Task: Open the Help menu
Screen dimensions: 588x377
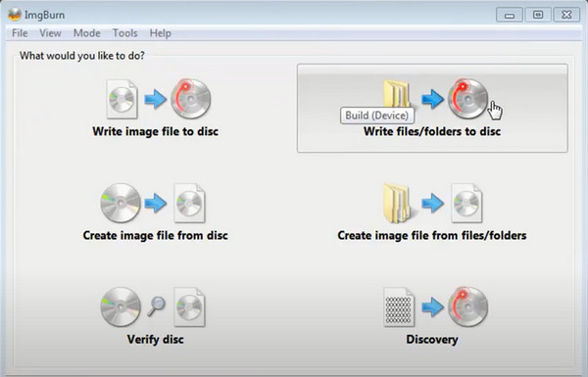Action: click(160, 33)
